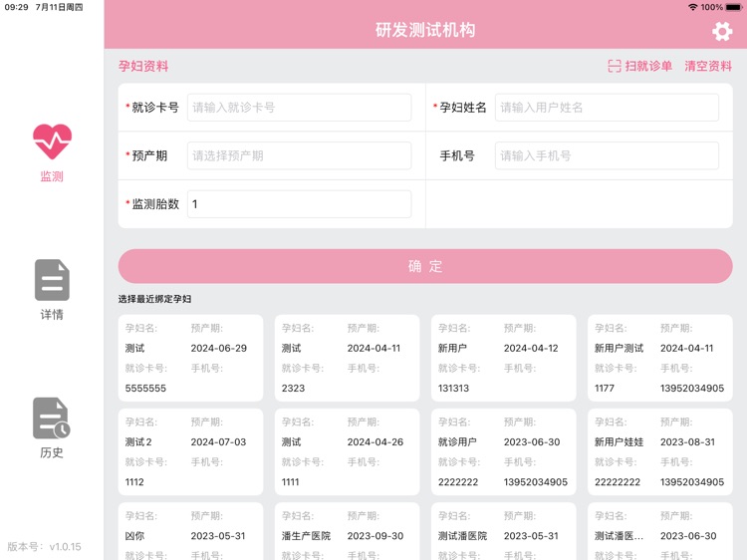Click the due date 2024-04-26

[x=374, y=442]
